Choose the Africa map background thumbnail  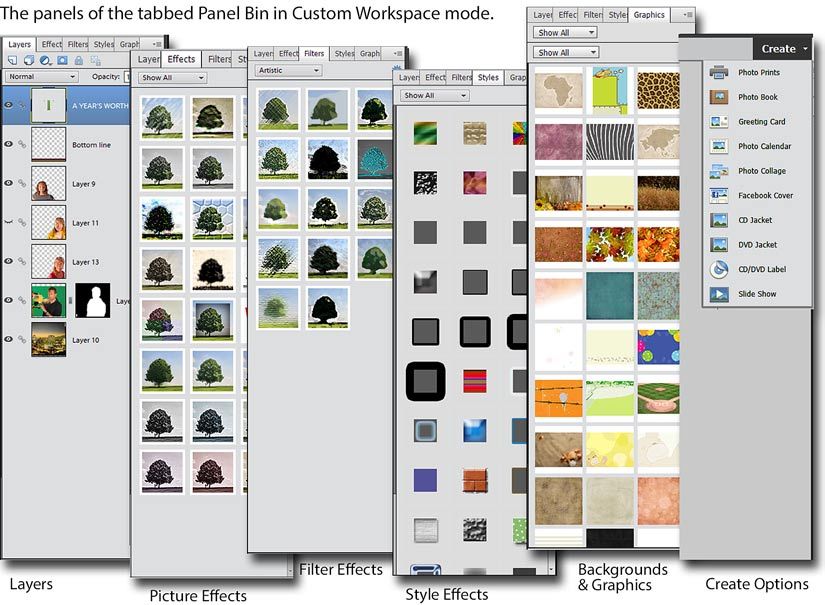559,92
